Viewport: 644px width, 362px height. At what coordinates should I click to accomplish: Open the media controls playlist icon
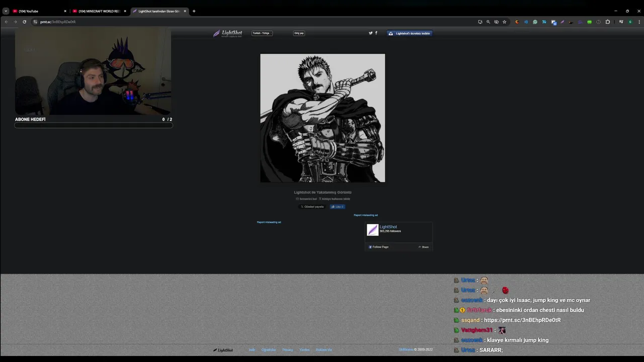click(x=621, y=22)
